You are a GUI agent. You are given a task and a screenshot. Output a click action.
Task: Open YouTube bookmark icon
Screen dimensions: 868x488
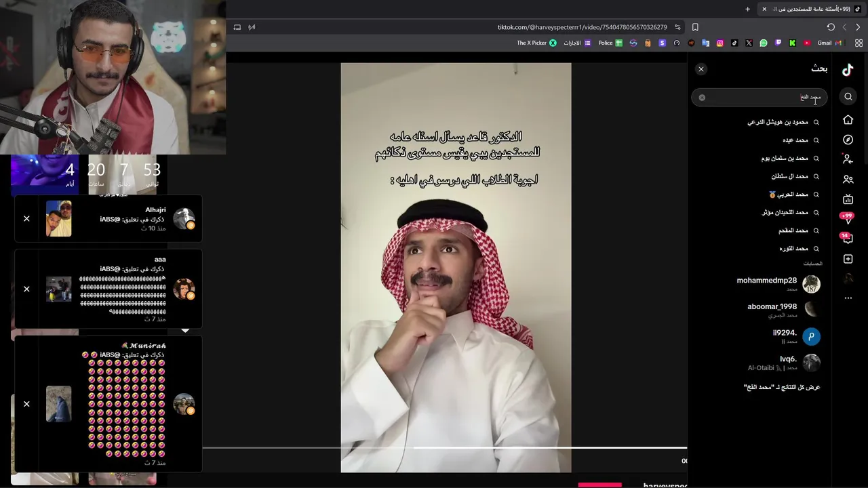[x=806, y=43]
